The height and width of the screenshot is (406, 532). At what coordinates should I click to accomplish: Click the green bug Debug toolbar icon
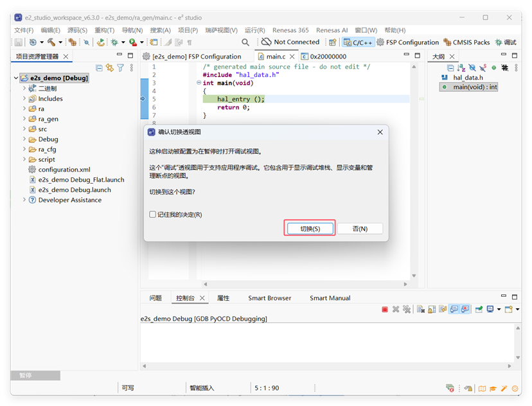point(114,42)
